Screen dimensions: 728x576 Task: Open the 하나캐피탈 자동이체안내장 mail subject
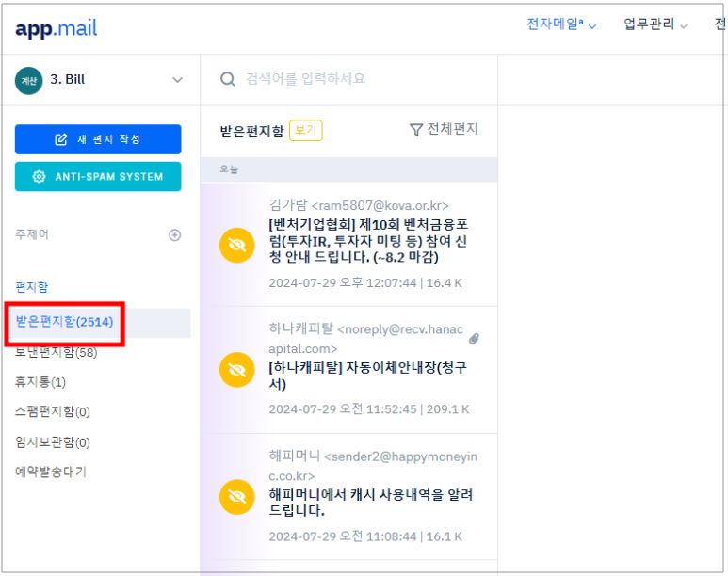click(367, 376)
